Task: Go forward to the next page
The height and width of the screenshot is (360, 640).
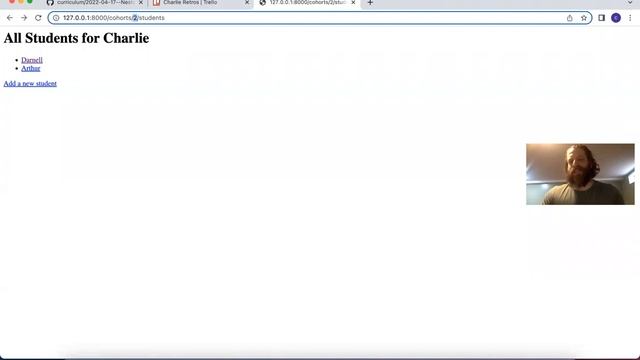Action: click(x=24, y=18)
